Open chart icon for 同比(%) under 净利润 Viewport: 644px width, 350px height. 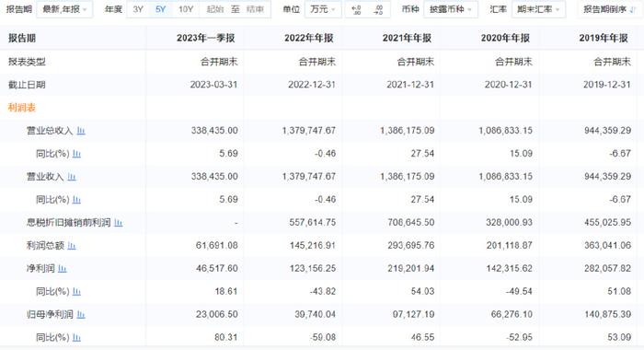pos(76,292)
